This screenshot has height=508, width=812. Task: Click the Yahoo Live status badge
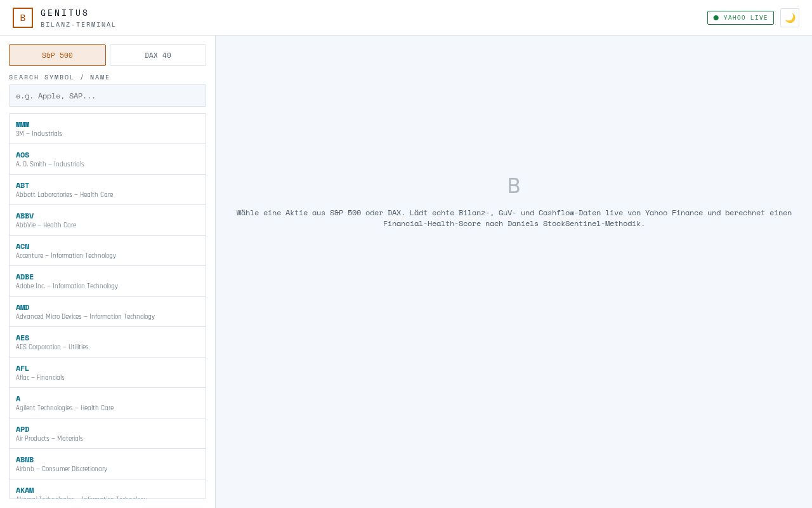click(740, 18)
